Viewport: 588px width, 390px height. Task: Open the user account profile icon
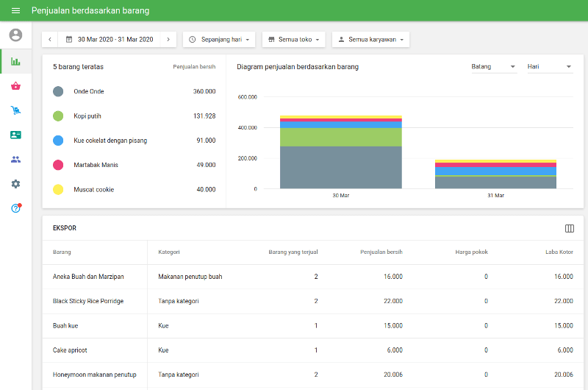point(15,35)
